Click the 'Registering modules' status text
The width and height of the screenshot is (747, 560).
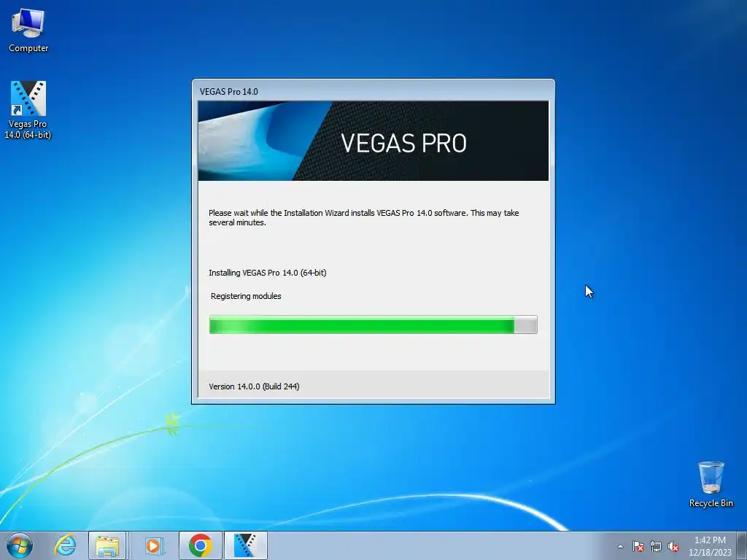coord(246,296)
